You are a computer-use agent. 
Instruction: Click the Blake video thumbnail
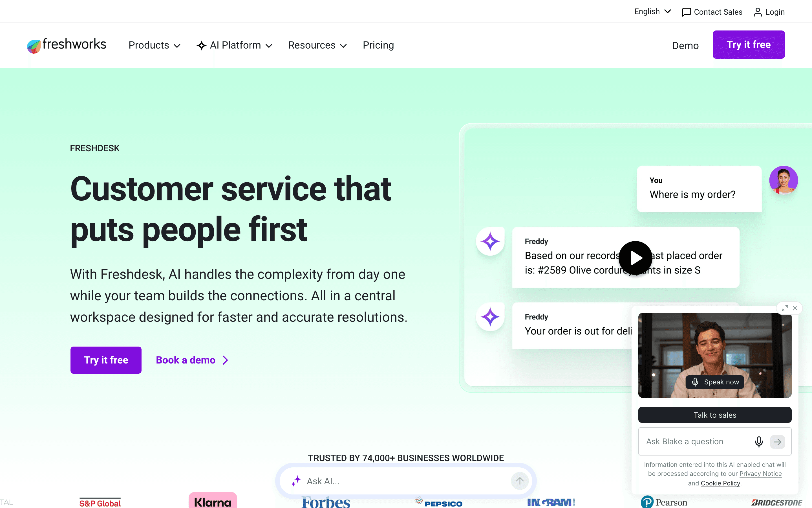coord(715,355)
